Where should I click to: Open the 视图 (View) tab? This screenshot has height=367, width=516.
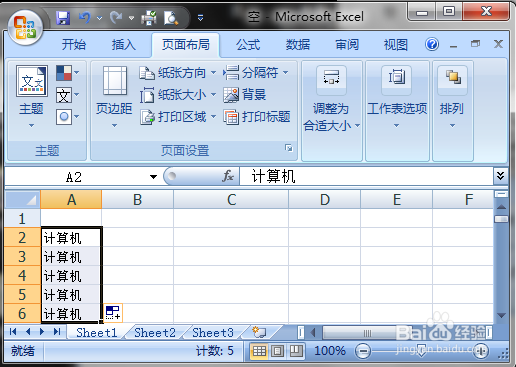tap(396, 45)
